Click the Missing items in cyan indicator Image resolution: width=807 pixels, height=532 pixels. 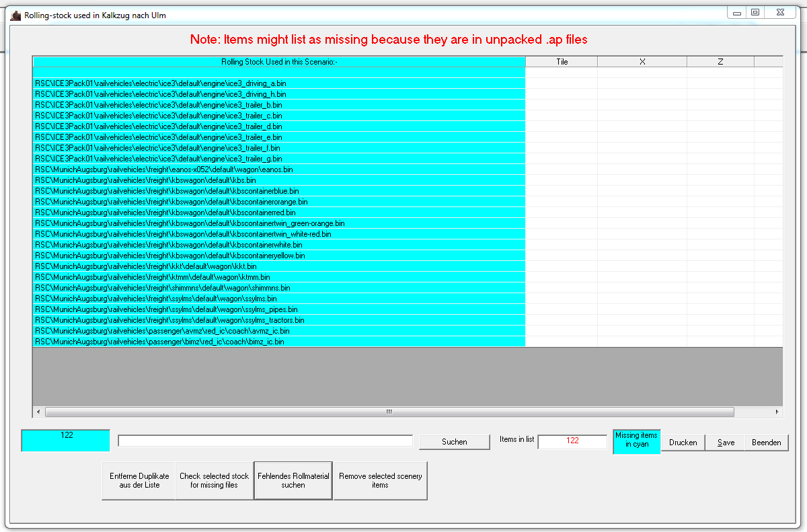point(637,441)
